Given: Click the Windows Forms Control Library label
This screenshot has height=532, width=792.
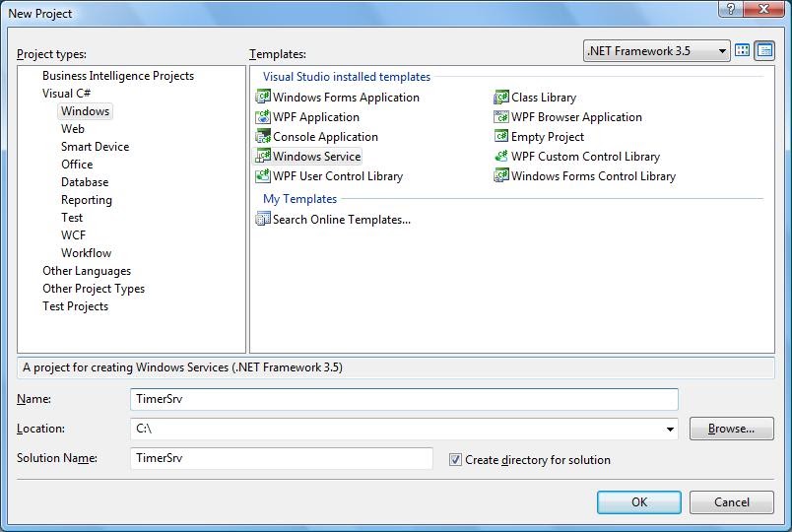Looking at the screenshot, I should [x=593, y=175].
